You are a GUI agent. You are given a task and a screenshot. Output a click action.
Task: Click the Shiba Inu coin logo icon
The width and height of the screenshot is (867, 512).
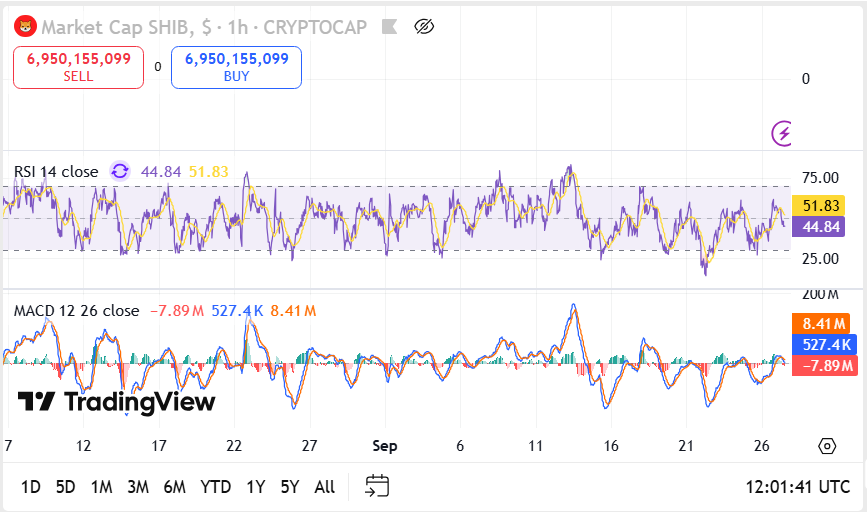point(25,26)
